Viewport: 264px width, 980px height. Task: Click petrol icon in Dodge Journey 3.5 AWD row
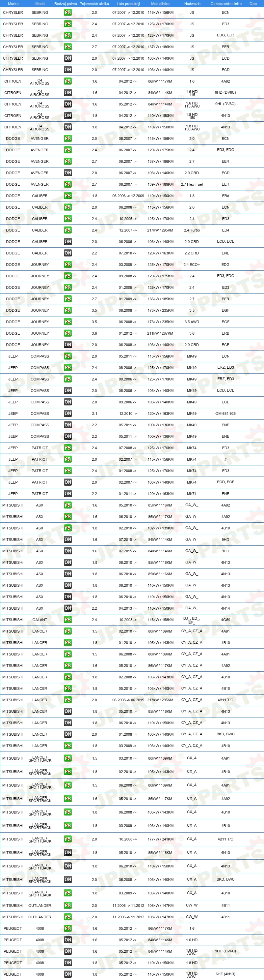point(68,322)
